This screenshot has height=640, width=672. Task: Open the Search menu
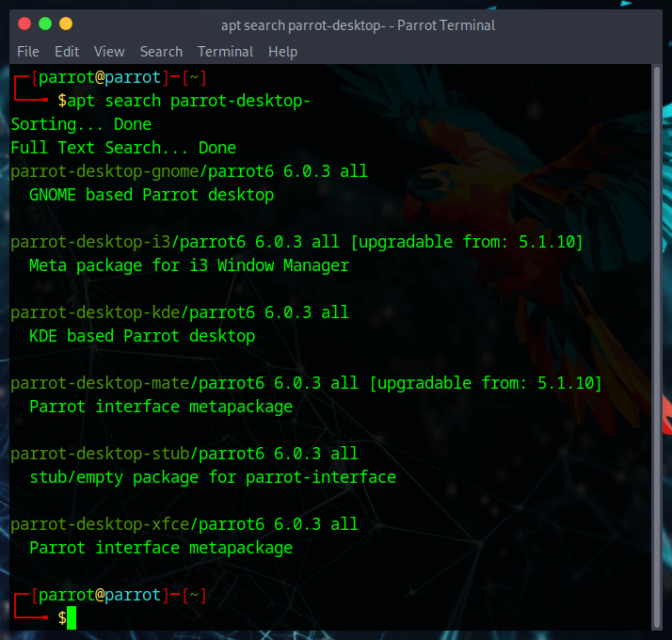(x=161, y=52)
